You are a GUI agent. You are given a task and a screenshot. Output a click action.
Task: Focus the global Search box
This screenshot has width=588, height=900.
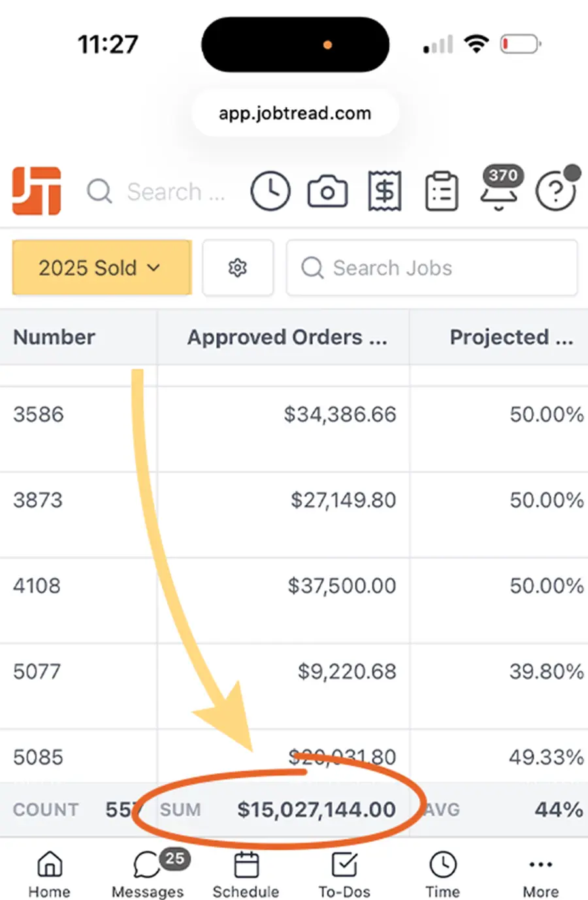(163, 192)
